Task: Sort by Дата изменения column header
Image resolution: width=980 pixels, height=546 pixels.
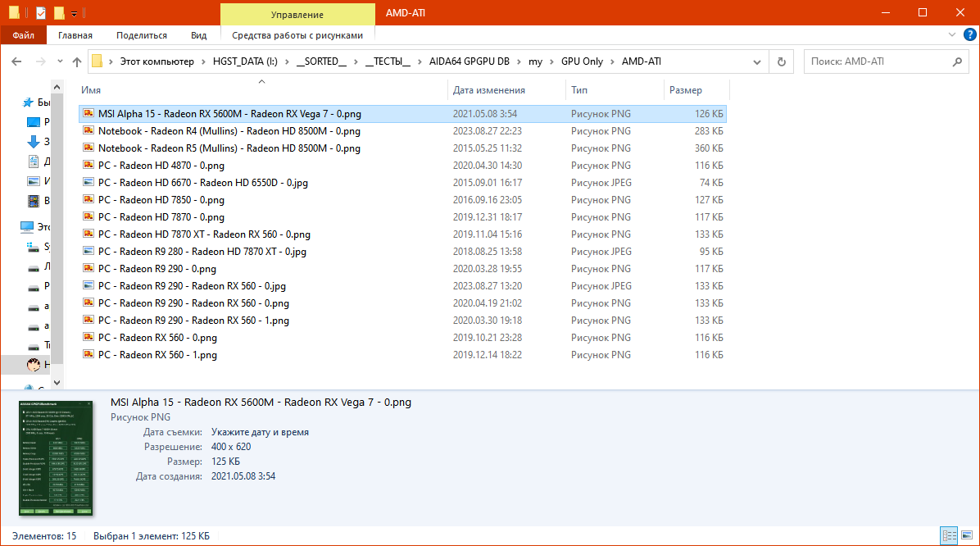Action: [506, 90]
